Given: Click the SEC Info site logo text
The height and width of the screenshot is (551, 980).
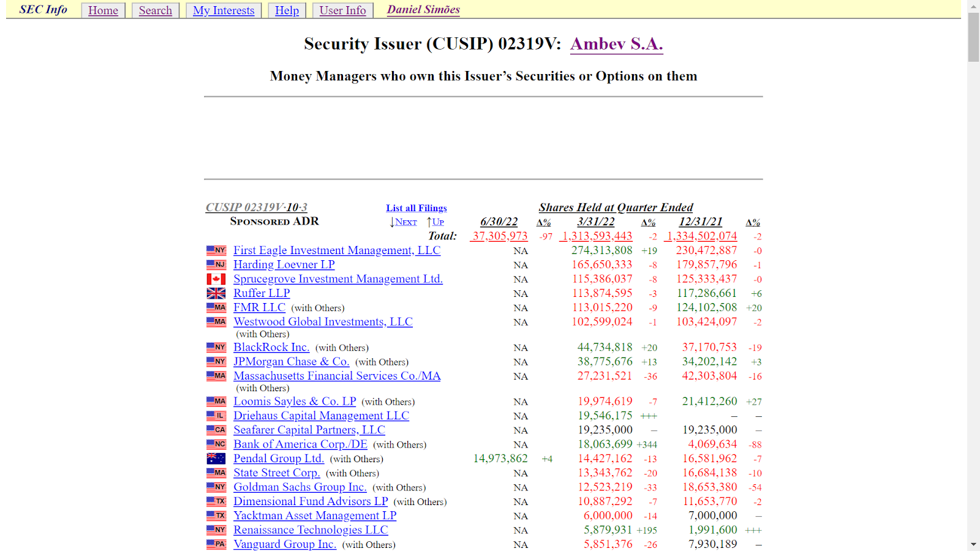Looking at the screenshot, I should (43, 10).
